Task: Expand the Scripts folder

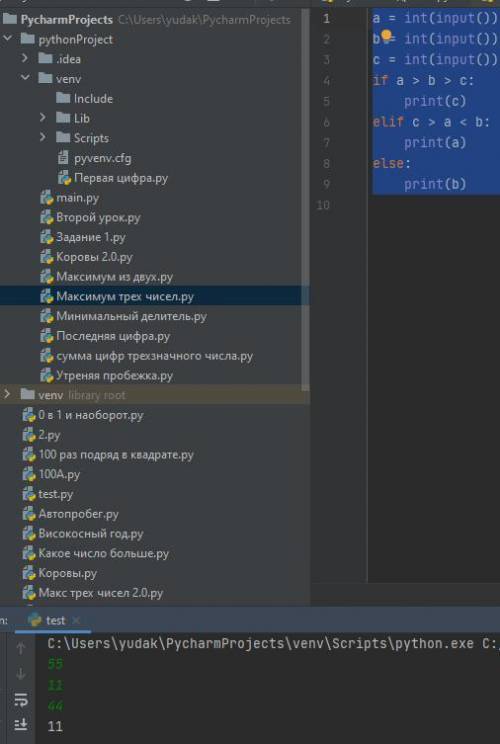Action: pyautogui.click(x=43, y=138)
